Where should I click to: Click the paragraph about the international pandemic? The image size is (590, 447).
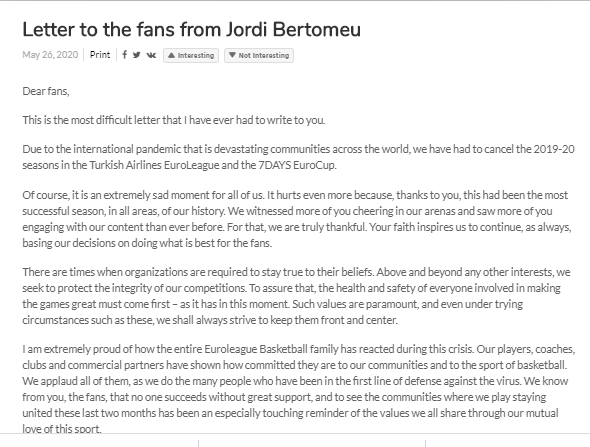coord(298,157)
